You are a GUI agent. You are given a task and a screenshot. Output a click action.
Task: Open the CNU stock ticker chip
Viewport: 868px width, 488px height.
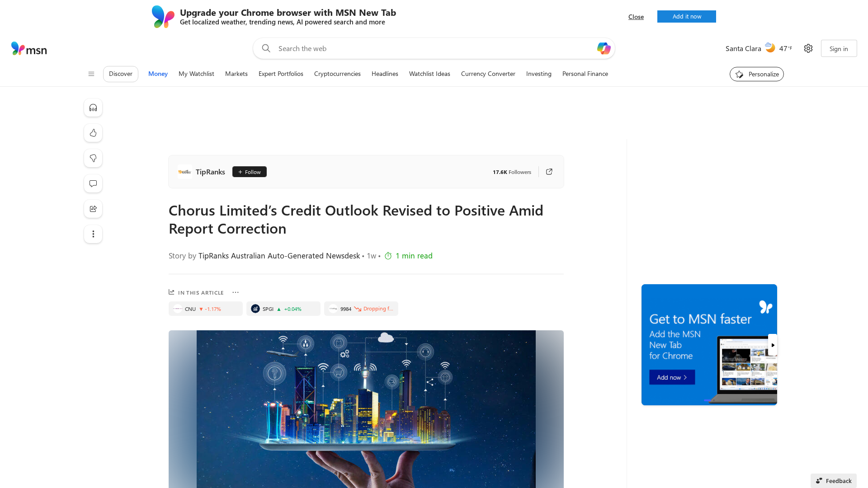[x=205, y=309]
